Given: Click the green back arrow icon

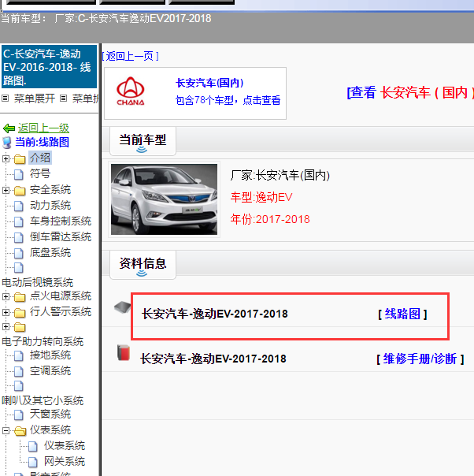Looking at the screenshot, I should tap(9, 128).
